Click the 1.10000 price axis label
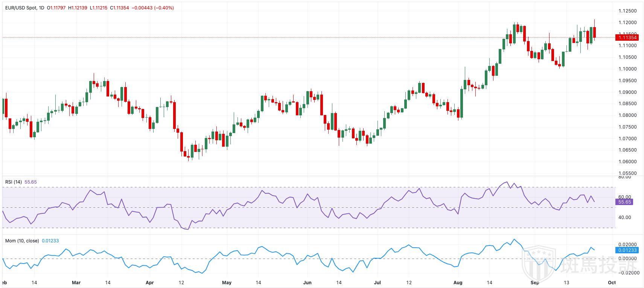Viewport: 644px width, 288px height. [627, 69]
